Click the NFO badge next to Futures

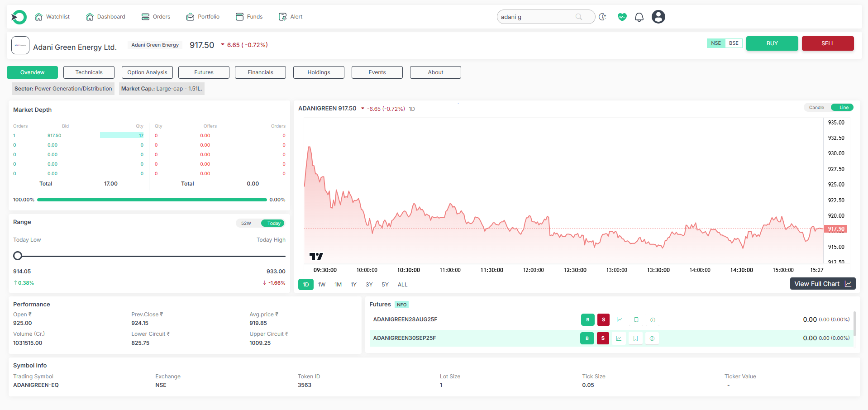pos(401,305)
